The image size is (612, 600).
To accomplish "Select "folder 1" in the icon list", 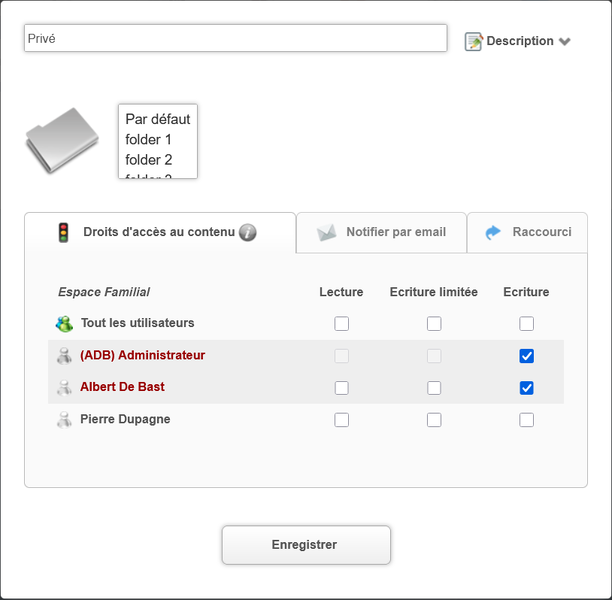I will click(149, 140).
